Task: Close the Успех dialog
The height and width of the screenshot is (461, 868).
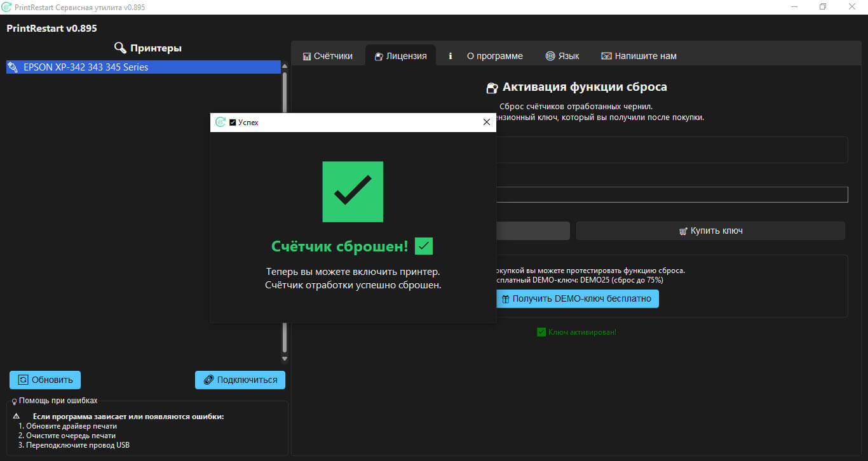Action: [487, 122]
